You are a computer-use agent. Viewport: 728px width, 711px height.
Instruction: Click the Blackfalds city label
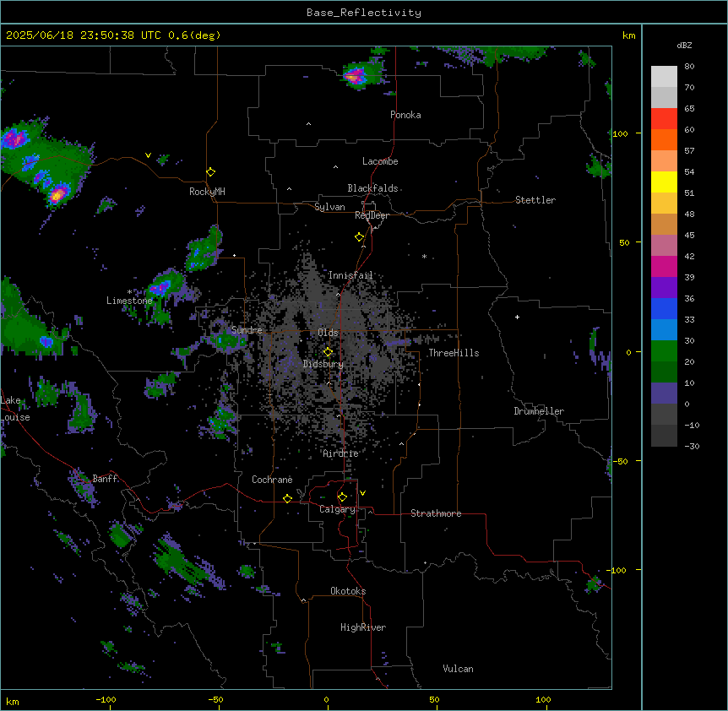click(372, 188)
